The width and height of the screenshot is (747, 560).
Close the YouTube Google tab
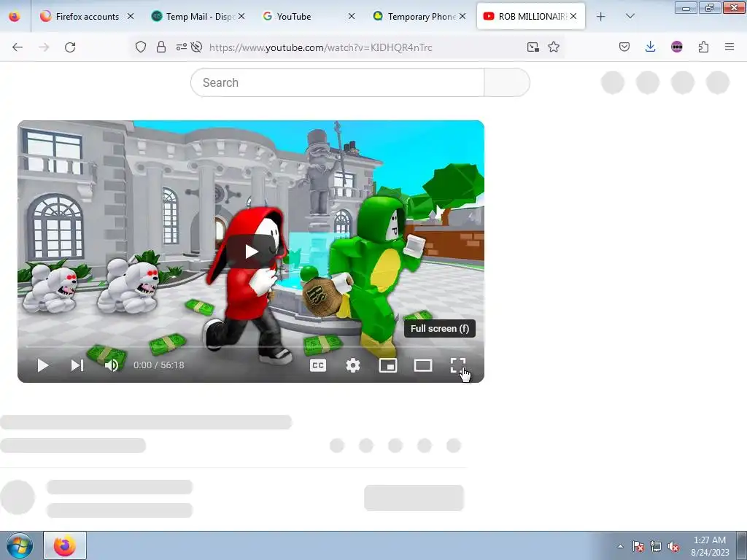[352, 16]
